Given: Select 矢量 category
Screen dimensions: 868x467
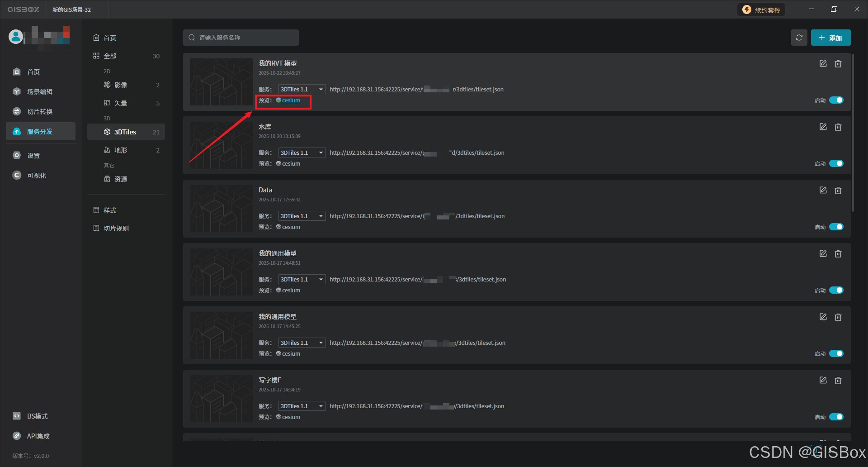Looking at the screenshot, I should [x=126, y=103].
